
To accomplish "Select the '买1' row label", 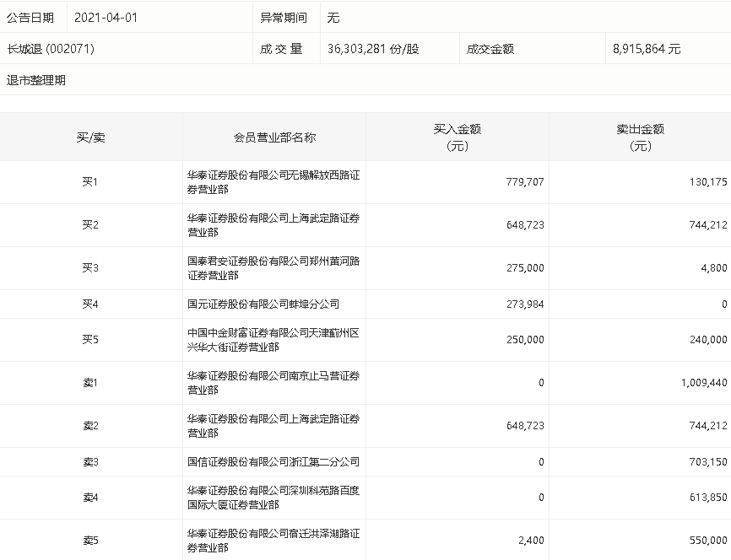I will coord(90,181).
